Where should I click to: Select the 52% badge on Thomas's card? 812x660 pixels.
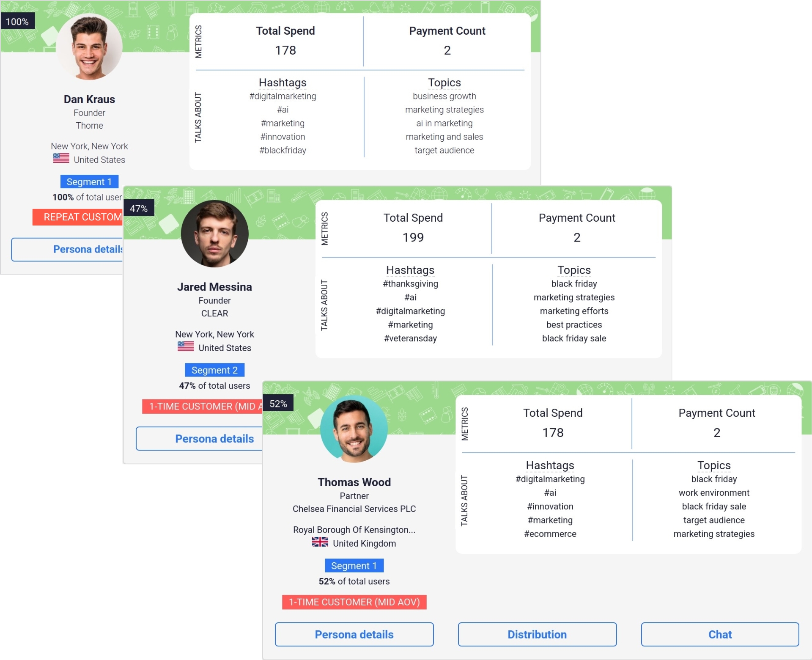pyautogui.click(x=278, y=404)
